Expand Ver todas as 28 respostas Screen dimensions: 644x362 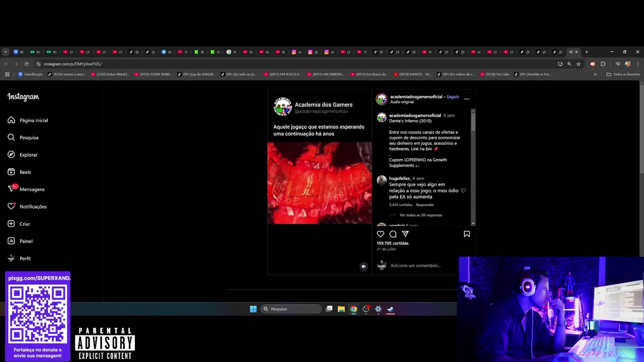(421, 215)
